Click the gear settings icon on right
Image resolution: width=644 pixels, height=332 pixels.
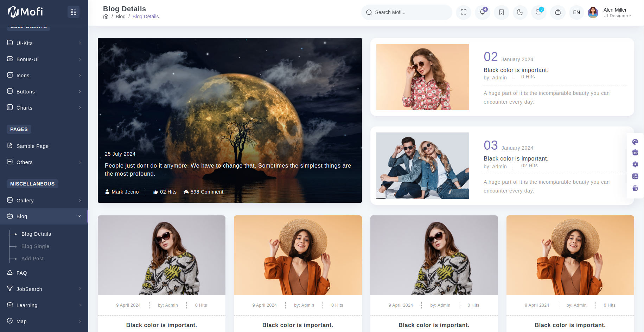point(635,164)
